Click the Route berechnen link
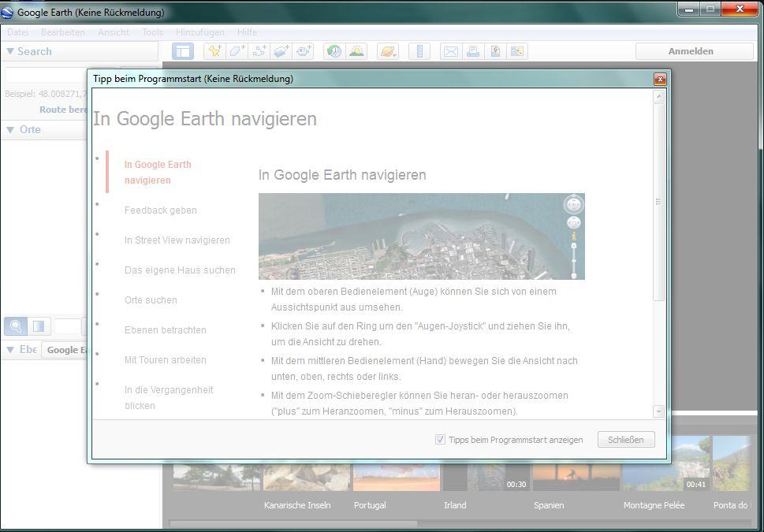The image size is (764, 532). click(x=63, y=110)
